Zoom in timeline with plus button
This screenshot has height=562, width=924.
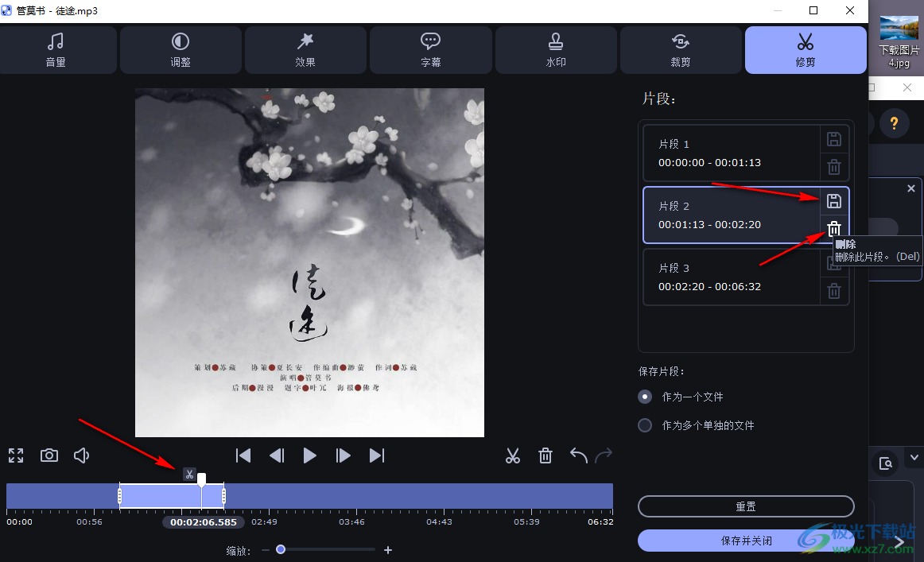(388, 550)
